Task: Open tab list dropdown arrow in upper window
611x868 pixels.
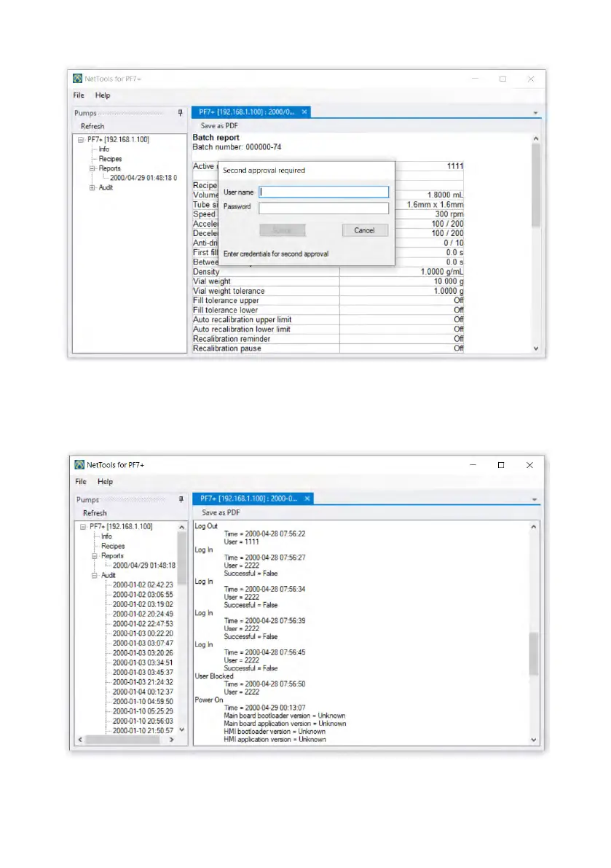Action: point(535,113)
